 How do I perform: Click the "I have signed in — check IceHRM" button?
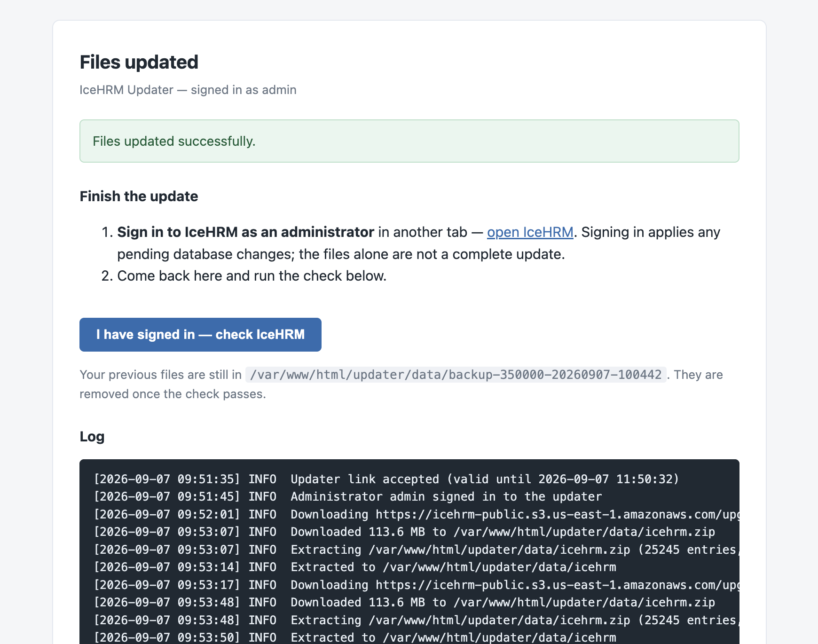tap(200, 335)
